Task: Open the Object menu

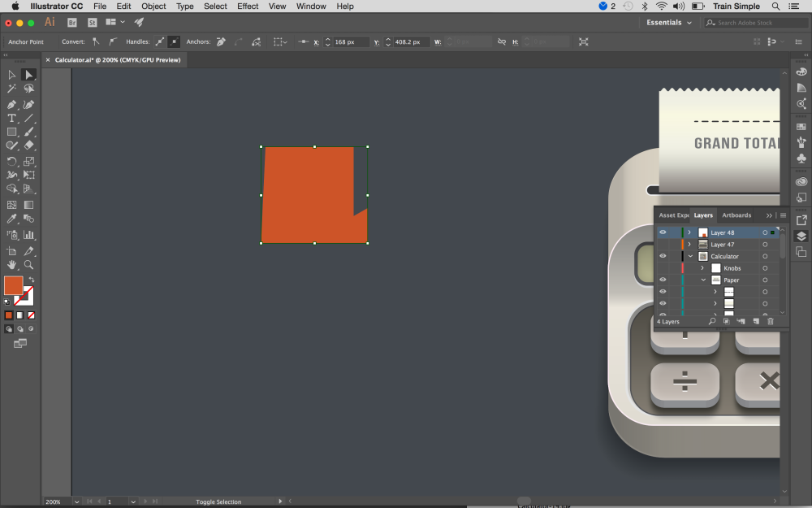Action: tap(153, 7)
